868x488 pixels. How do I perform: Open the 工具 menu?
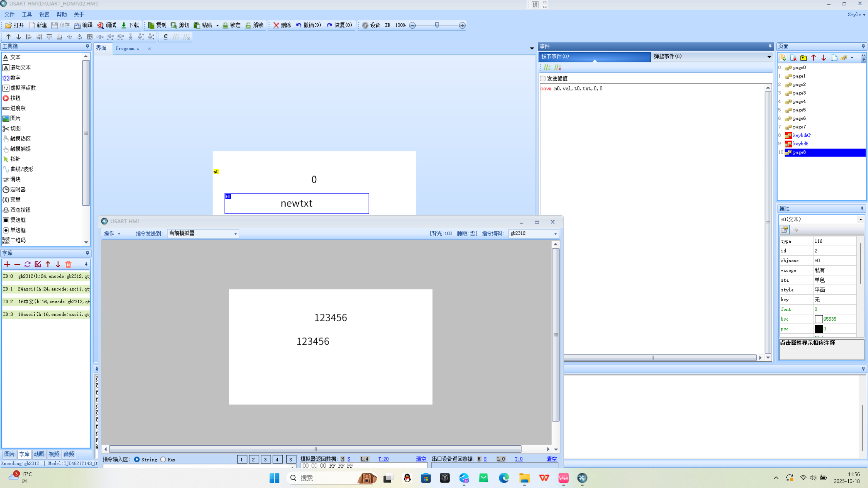pos(26,14)
